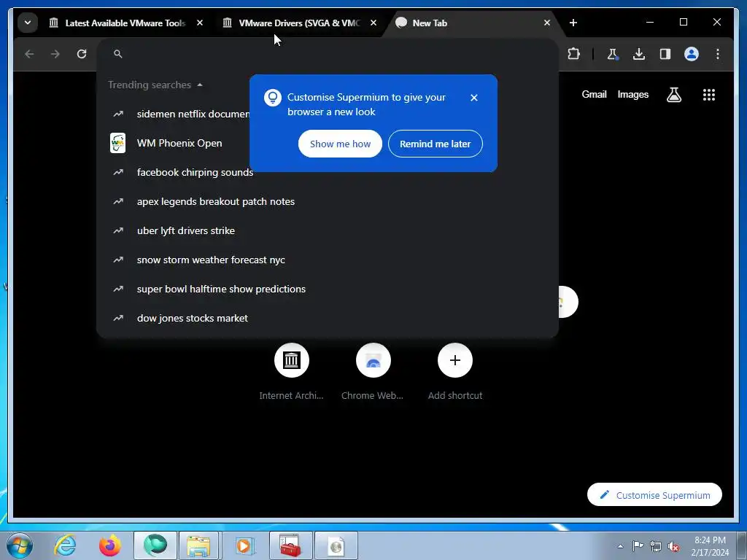Click the network tray icon
The image size is (747, 560).
656,546
